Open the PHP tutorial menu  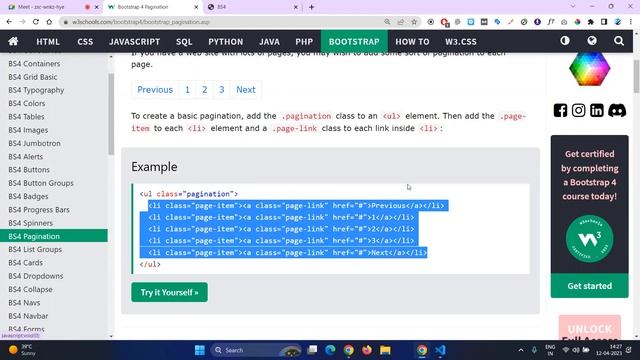304,42
